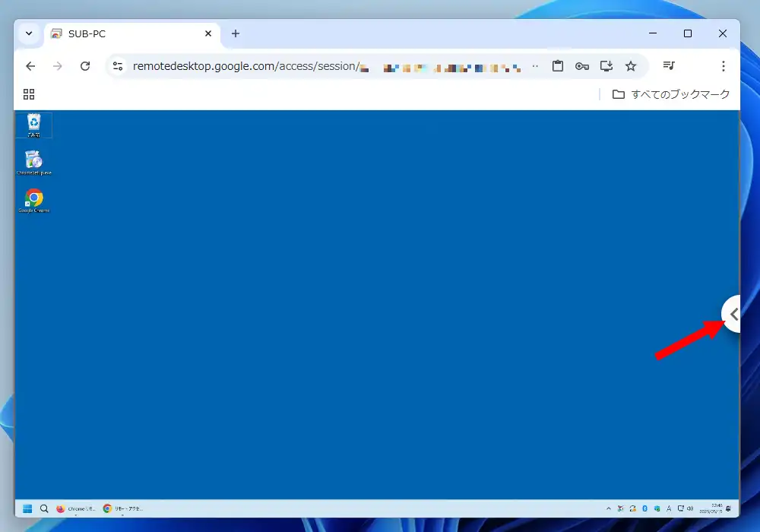
Task: Toggle the IME input mode A indicator
Action: [669, 508]
